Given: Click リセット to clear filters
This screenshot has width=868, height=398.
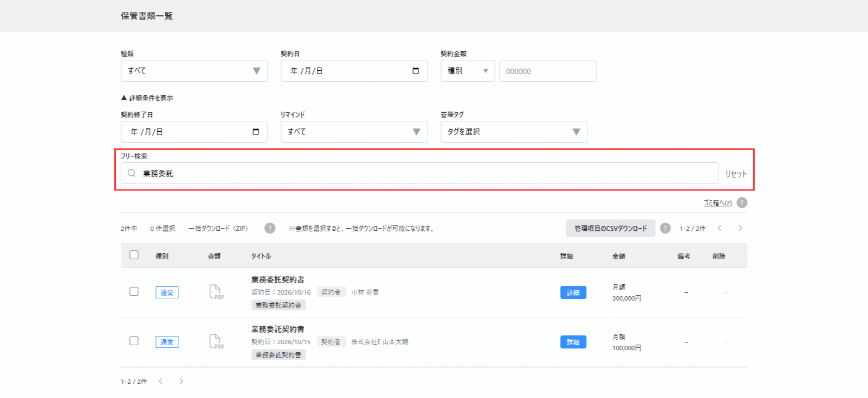Looking at the screenshot, I should (x=736, y=174).
